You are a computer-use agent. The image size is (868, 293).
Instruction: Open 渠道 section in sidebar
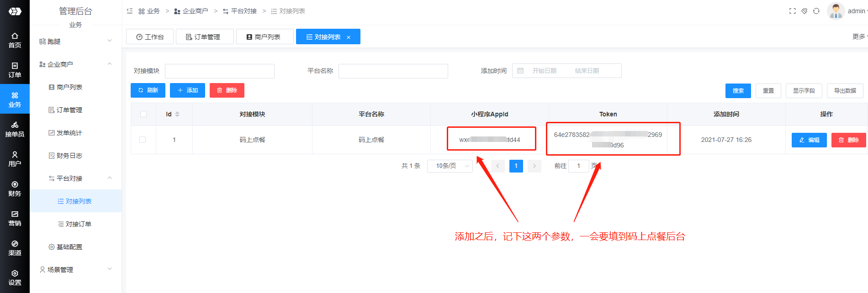pyautogui.click(x=15, y=248)
